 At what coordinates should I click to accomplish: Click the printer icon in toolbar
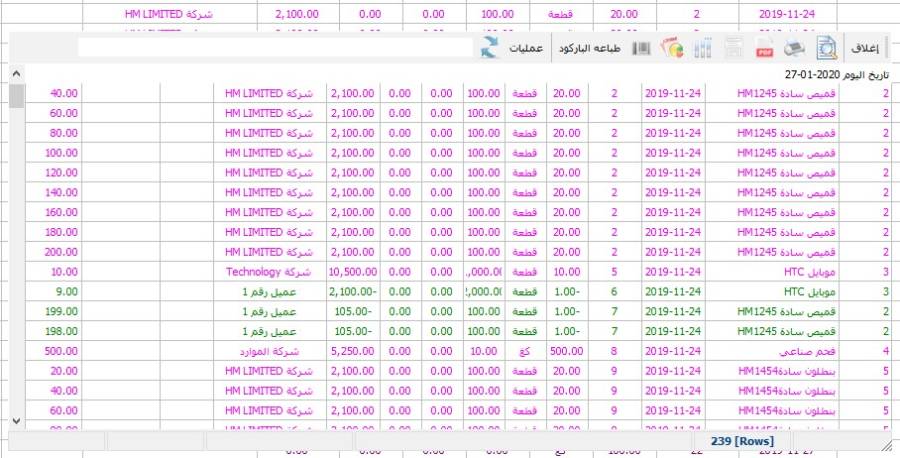[795, 49]
